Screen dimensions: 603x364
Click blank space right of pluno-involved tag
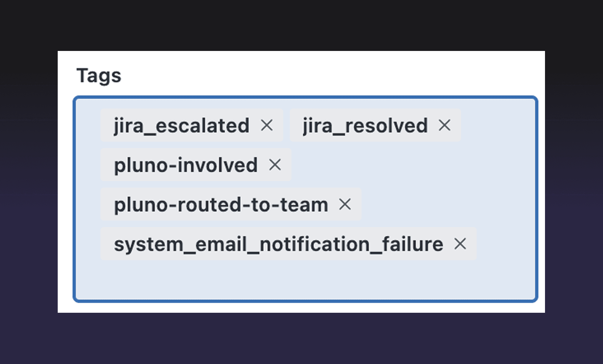412,165
